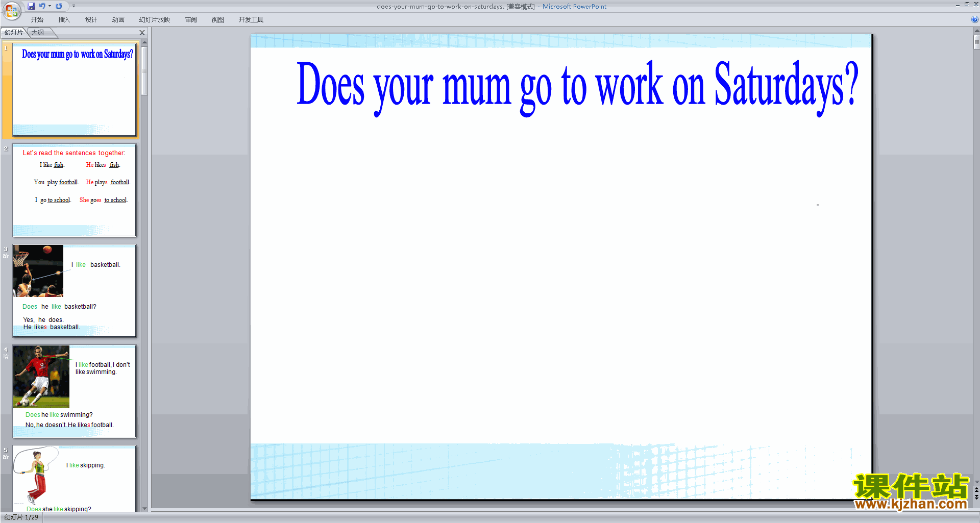Open the 插入 (Insert) ribbon tab

64,20
